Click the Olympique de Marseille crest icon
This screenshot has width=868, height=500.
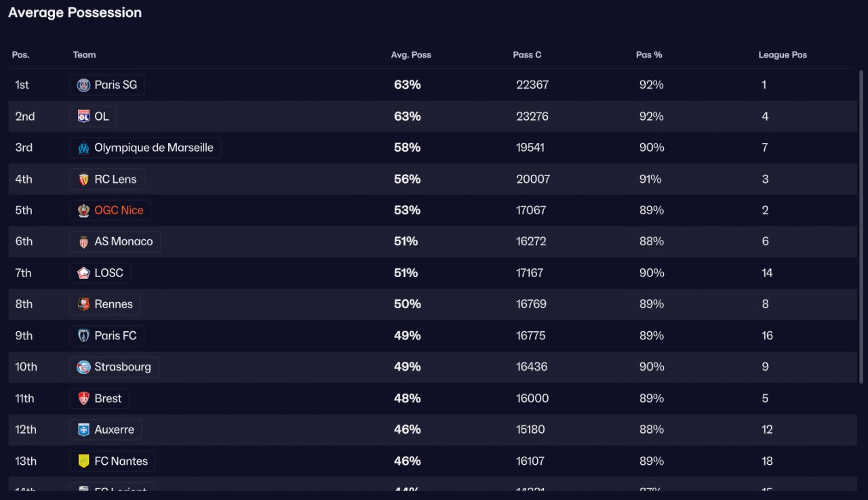pos(83,148)
